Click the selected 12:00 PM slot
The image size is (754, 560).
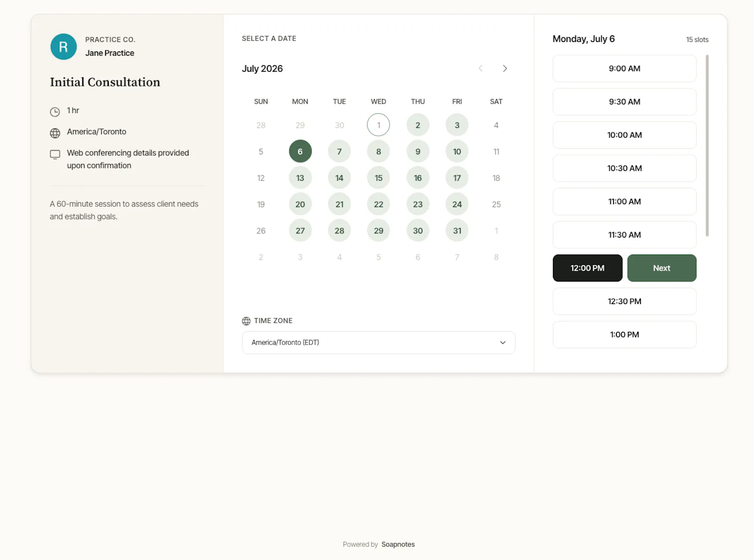[x=588, y=268]
